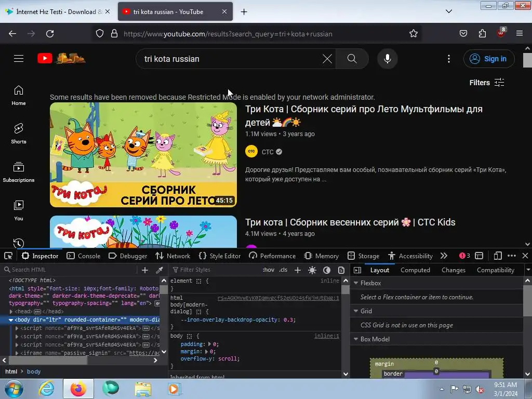532x399 pixels.
Task: Open History clock icon in the sidebar
Action: 19,243
